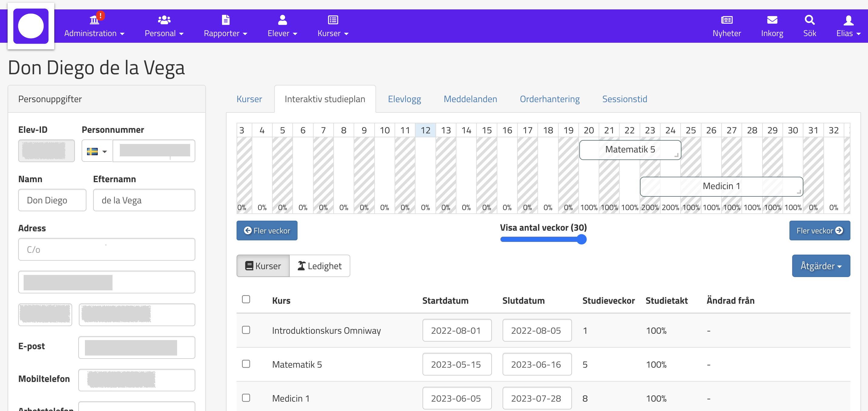Expand the Swedish flag country selector
This screenshot has height=411, width=868.
click(97, 151)
